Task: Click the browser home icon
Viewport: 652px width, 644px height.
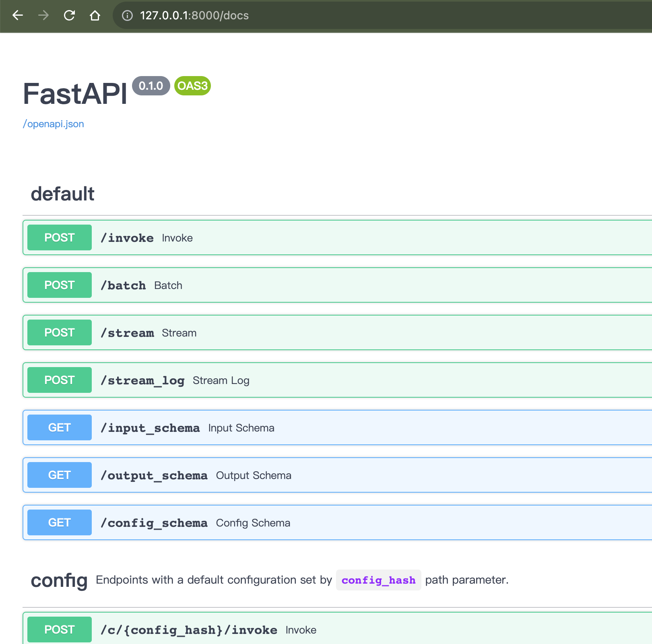Action: 95,15
